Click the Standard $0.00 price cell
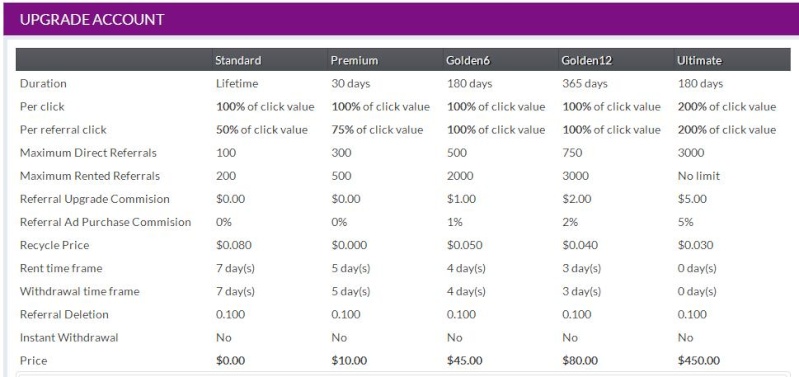799x377 pixels. click(230, 361)
